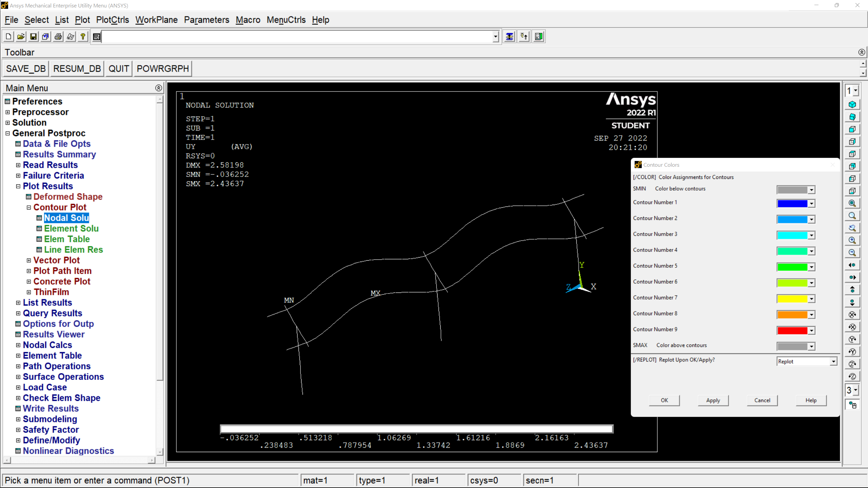
Task: Click Contour Number 1 blue swatch
Action: coord(792,204)
